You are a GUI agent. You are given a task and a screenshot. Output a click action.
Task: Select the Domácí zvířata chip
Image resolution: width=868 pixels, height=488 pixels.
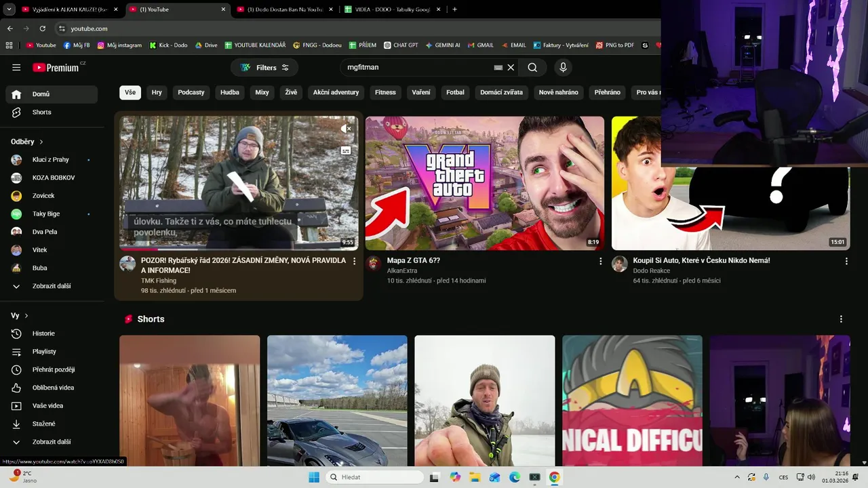click(x=502, y=92)
